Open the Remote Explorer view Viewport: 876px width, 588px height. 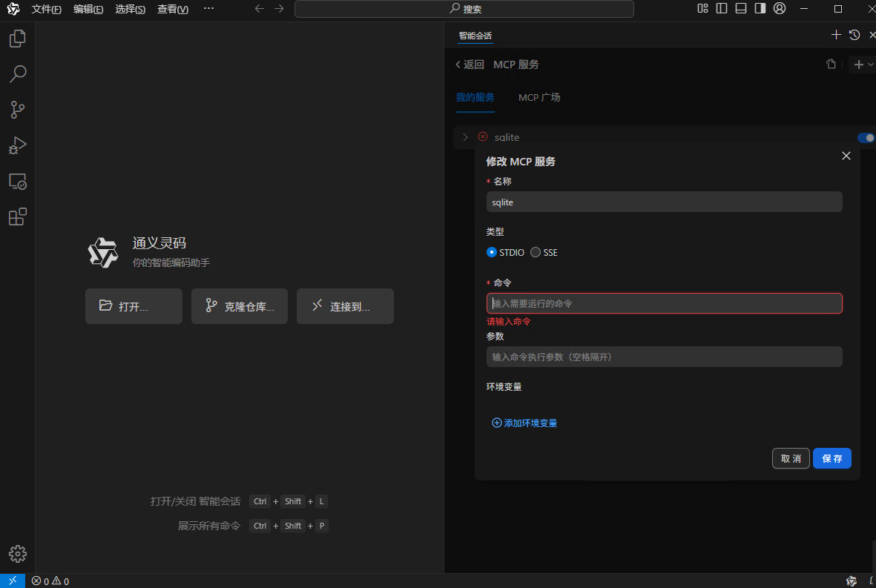tap(17, 182)
